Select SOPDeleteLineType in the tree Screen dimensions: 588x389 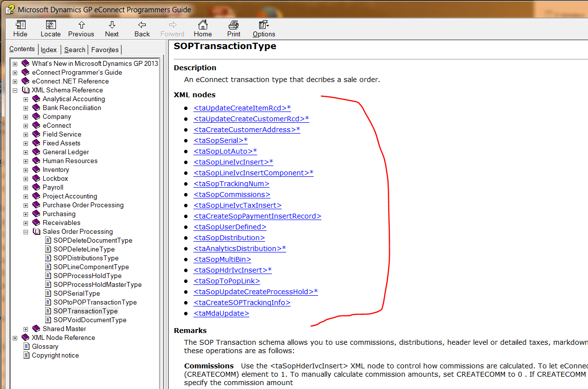click(x=84, y=249)
